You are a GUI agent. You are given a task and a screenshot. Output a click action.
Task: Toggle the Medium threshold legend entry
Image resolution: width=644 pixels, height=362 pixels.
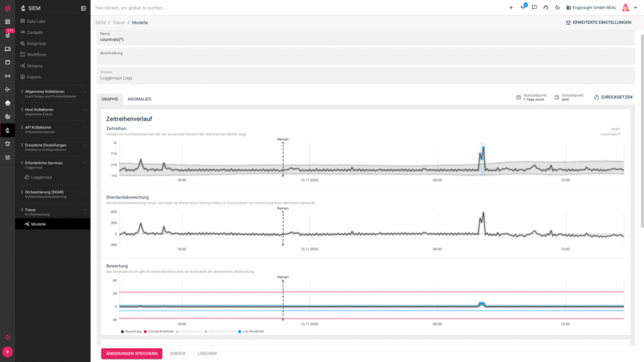point(220,331)
